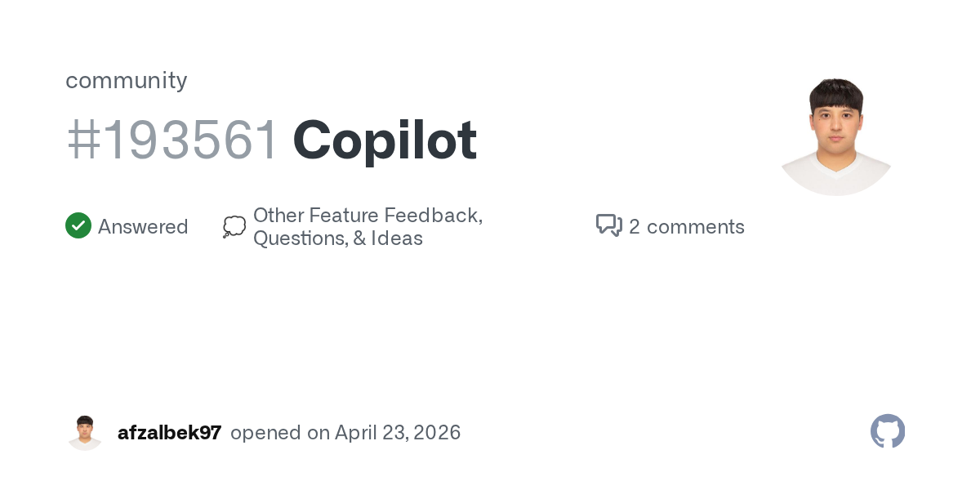Open the Copilot discussion title
This screenshot has height=490, width=980.
pos(385,140)
